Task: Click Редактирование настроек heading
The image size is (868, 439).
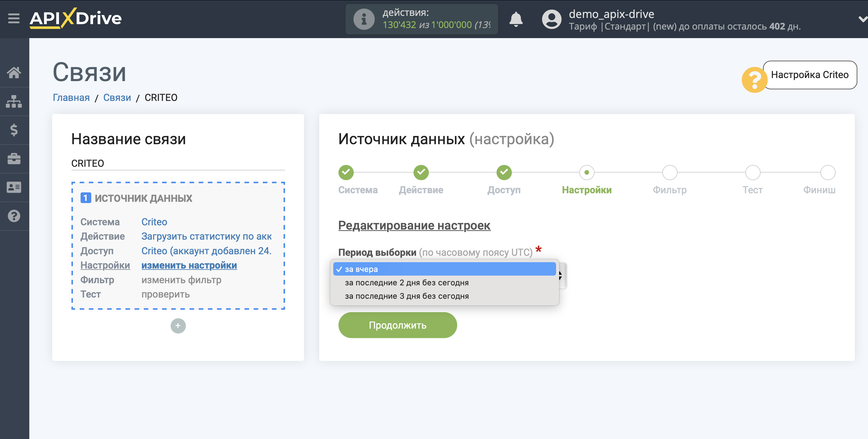Action: click(414, 225)
